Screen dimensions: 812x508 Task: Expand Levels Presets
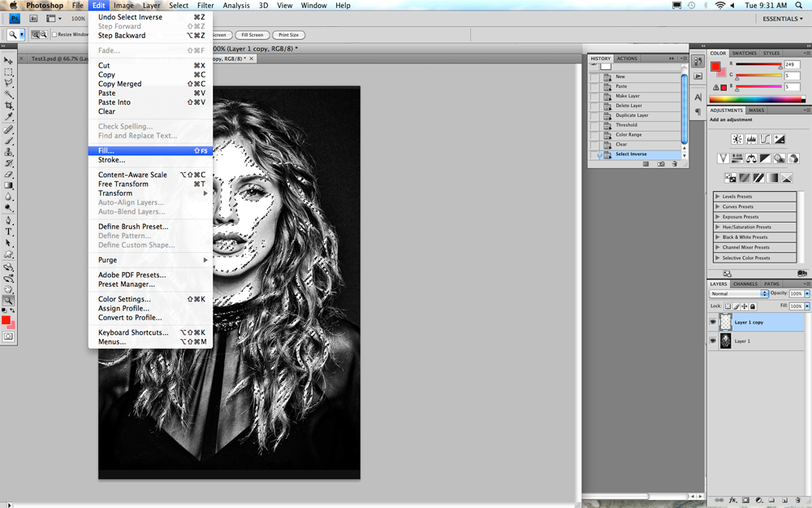[x=717, y=197]
